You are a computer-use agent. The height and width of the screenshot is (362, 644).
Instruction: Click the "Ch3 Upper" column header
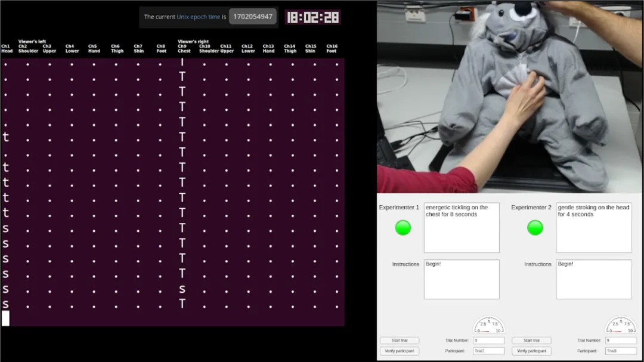click(49, 48)
